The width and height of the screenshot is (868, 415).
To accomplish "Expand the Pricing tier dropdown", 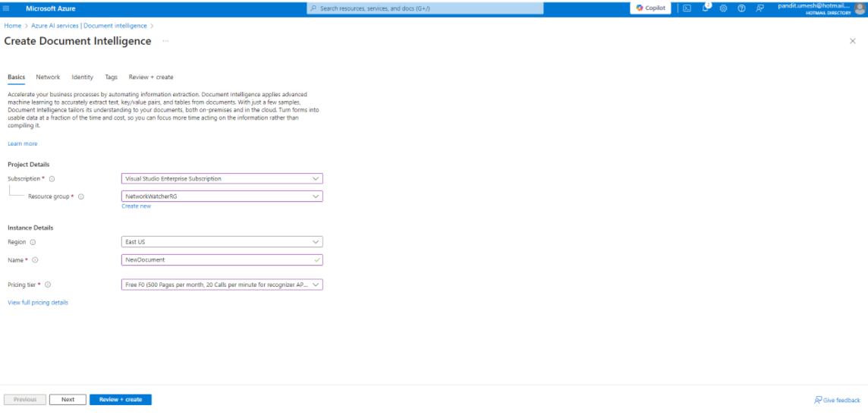I will [x=222, y=285].
